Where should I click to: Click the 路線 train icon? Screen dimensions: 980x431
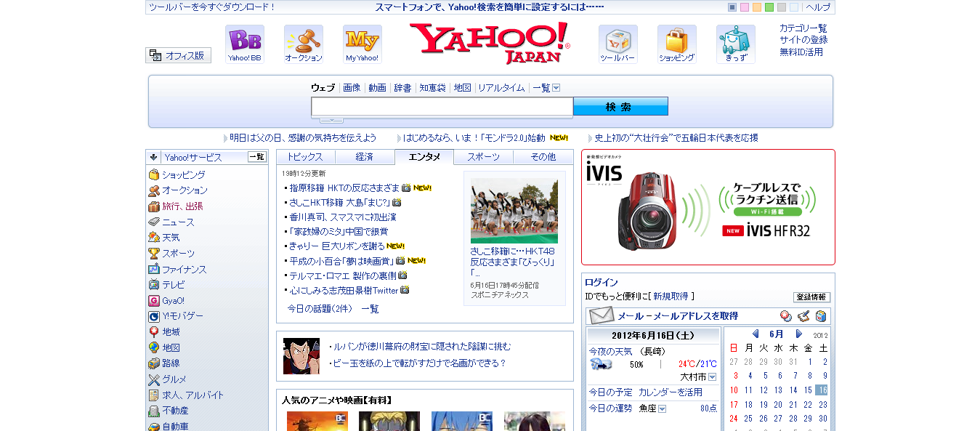[x=154, y=363]
